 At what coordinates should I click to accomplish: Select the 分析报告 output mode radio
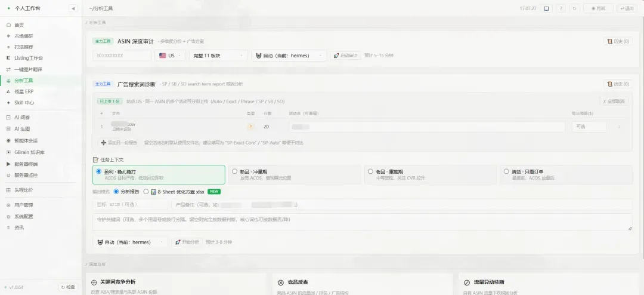pos(116,192)
